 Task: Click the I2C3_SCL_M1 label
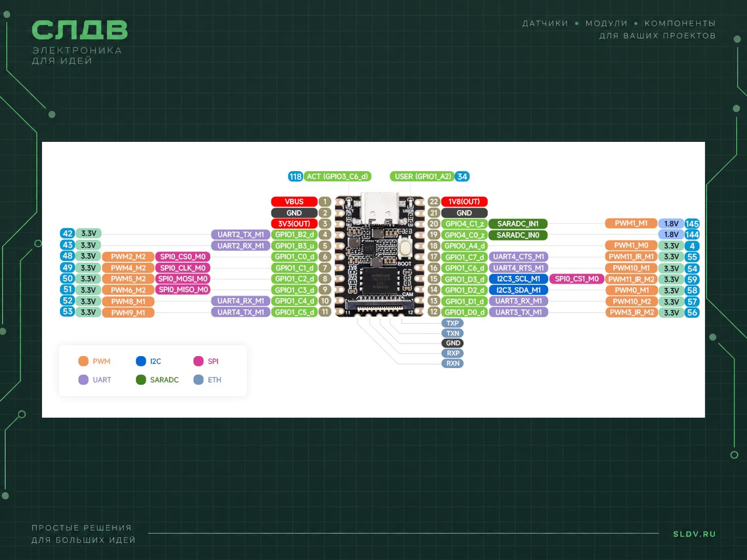click(518, 279)
